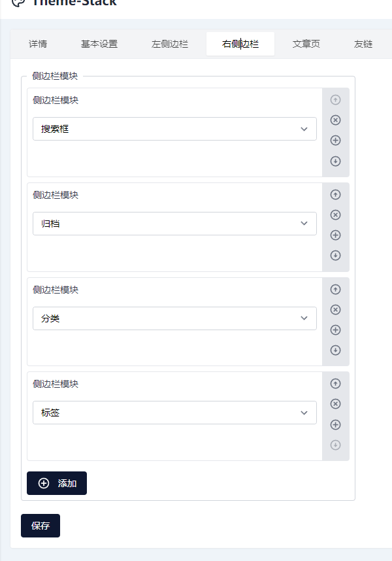Expand the 归档 module dropdown

click(x=174, y=224)
